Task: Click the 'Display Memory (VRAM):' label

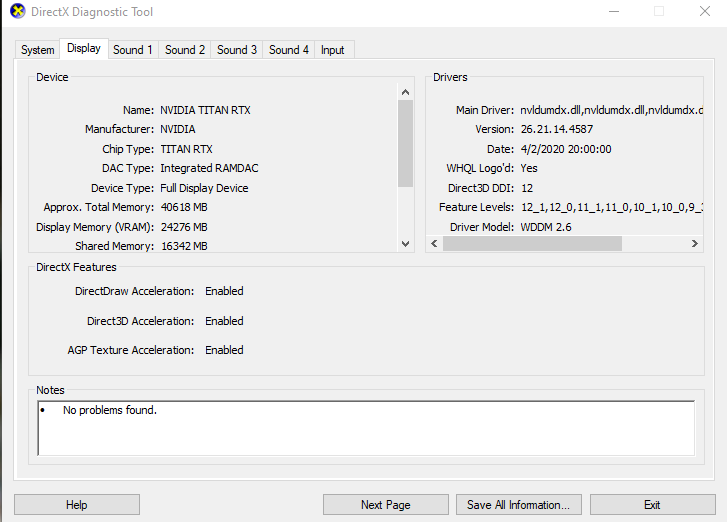Action: pyautogui.click(x=95, y=227)
